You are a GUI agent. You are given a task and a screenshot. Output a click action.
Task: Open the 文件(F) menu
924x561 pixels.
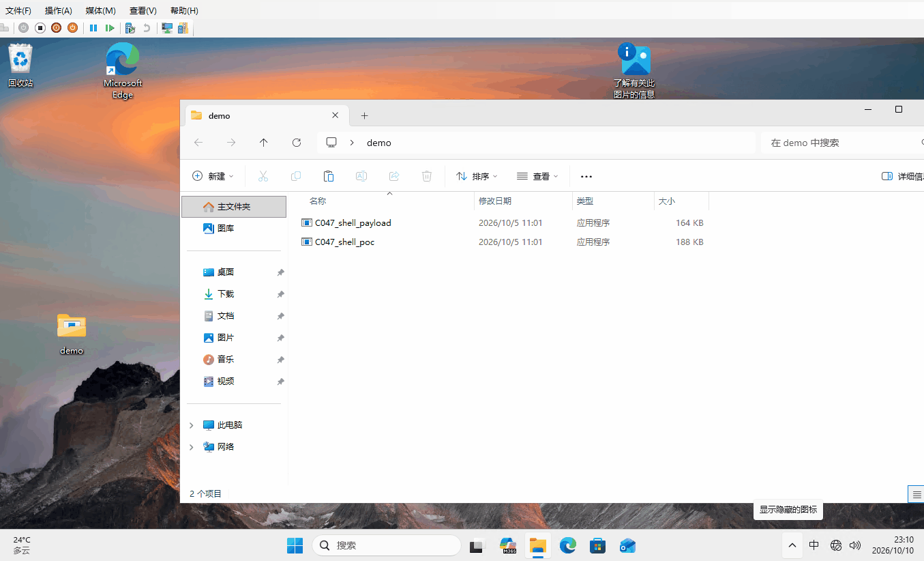pos(18,11)
